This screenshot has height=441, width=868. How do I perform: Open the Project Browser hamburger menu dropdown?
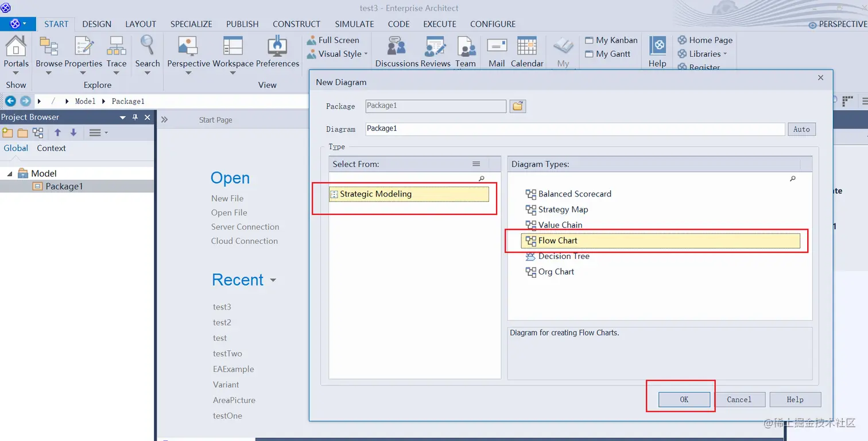[98, 133]
